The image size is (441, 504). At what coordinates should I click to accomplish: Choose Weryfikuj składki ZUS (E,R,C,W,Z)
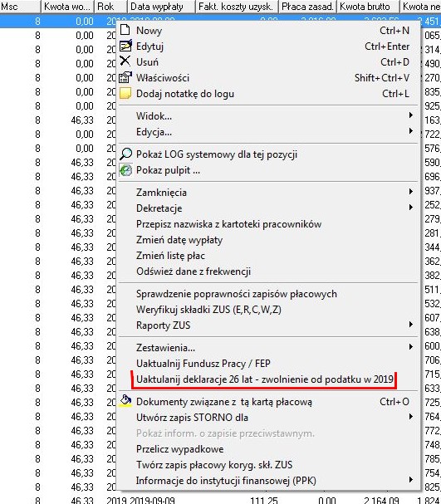tap(208, 310)
